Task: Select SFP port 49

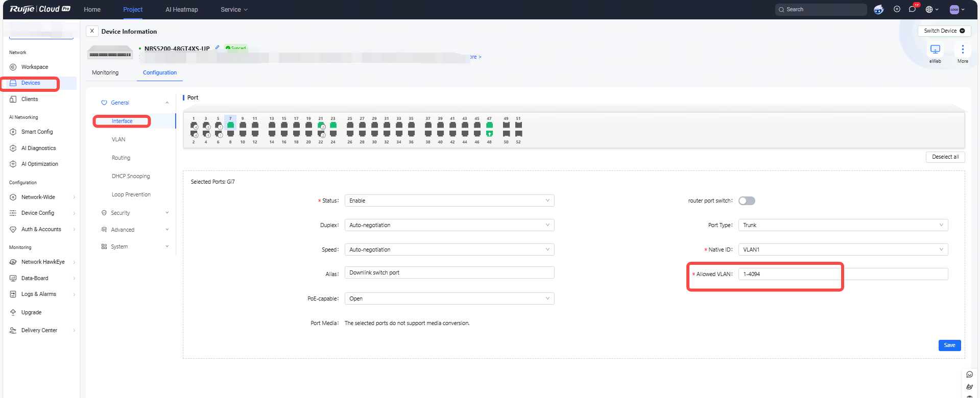Action: (x=506, y=125)
